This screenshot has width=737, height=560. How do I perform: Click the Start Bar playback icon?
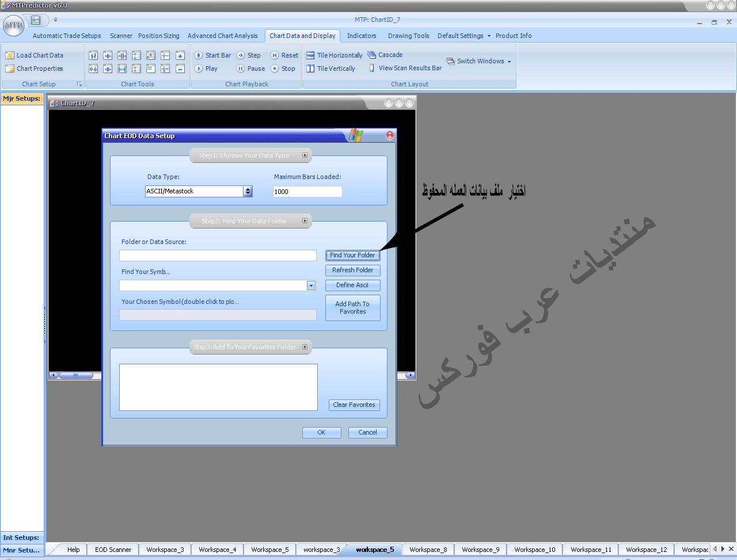coord(199,55)
